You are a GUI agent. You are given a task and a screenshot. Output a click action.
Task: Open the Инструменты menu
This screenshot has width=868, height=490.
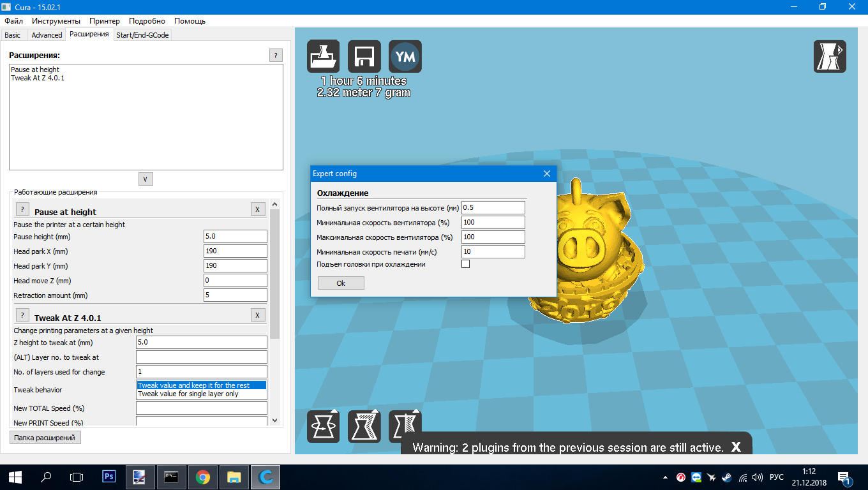[56, 21]
